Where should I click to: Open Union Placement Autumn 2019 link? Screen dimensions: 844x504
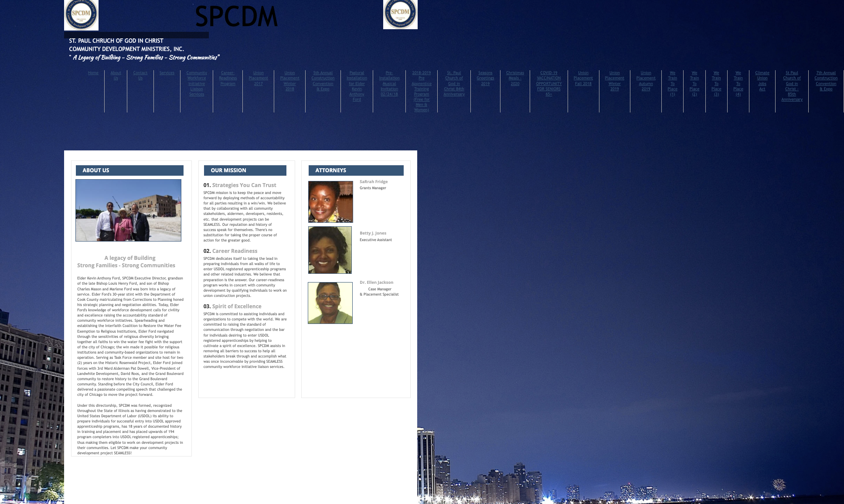[x=646, y=81]
